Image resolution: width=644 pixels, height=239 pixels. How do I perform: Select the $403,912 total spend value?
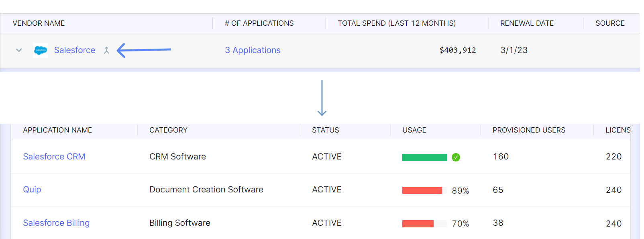click(x=458, y=50)
